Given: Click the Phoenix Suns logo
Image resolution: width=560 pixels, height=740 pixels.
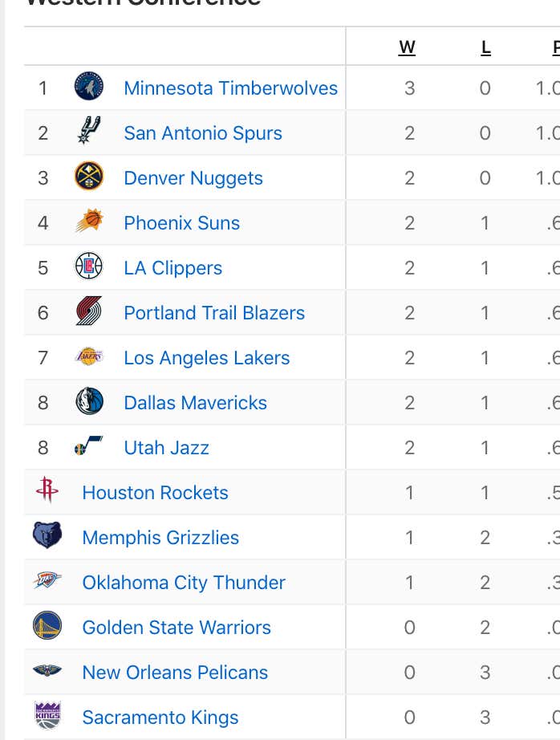Looking at the screenshot, I should click(89, 221).
